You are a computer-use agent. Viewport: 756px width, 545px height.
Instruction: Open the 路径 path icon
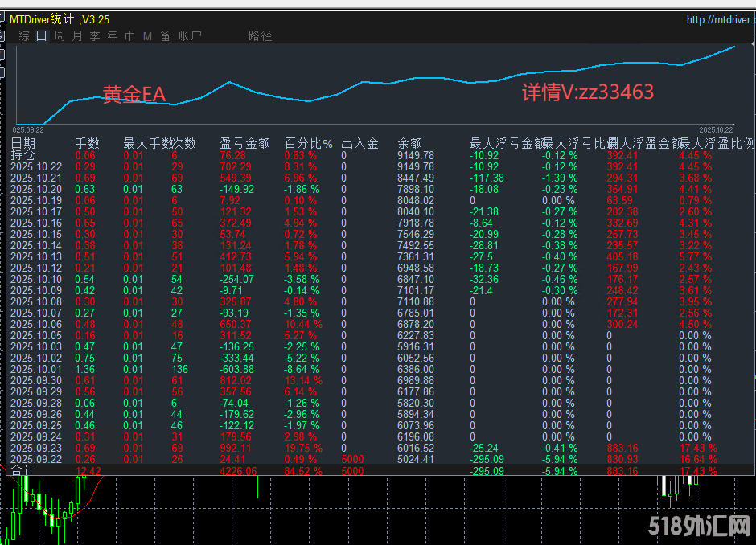tap(260, 36)
